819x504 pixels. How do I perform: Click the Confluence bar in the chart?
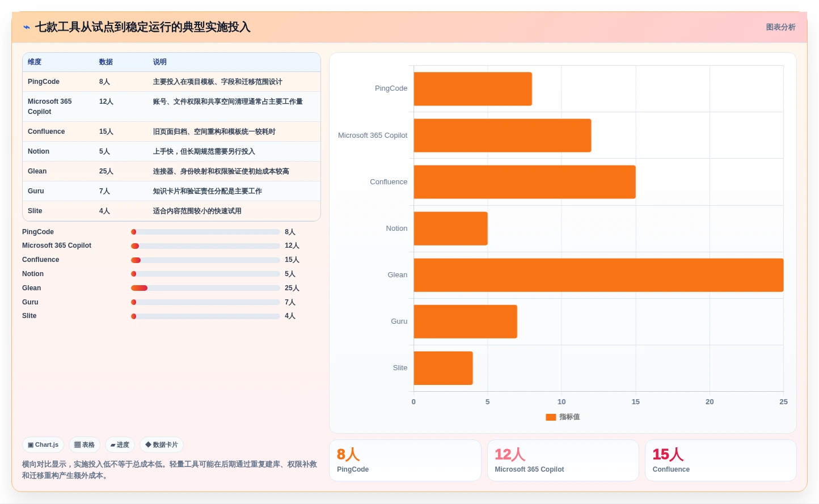[x=525, y=182]
